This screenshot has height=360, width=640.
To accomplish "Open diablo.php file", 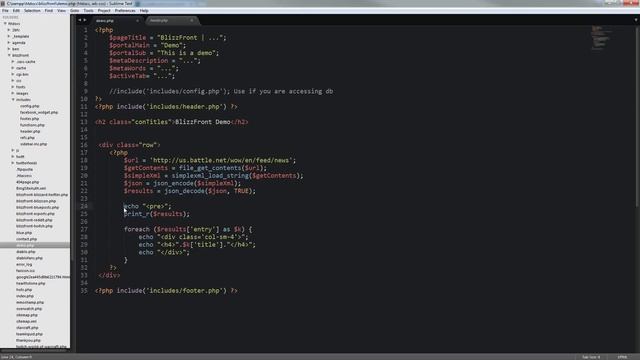I will coord(26,251).
